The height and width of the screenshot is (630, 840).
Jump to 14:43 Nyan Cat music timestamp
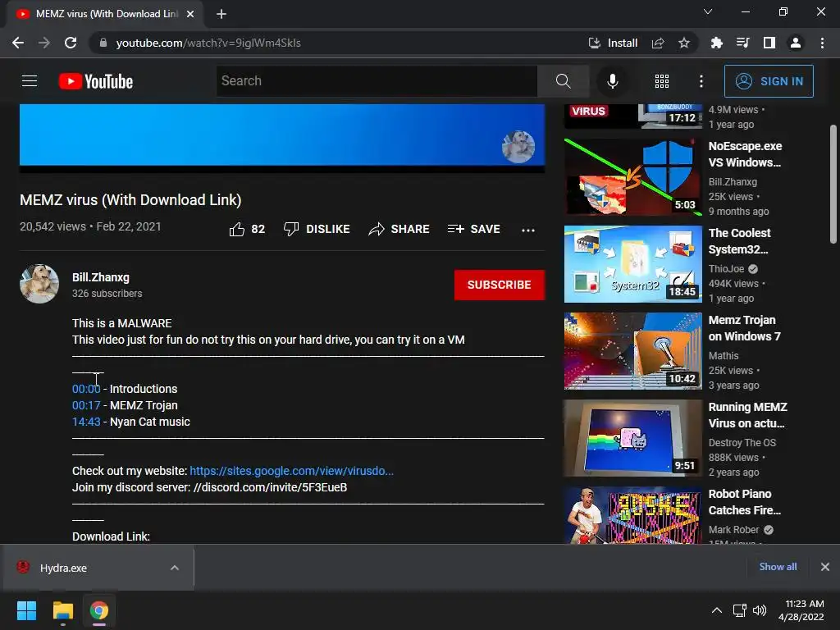pyautogui.click(x=86, y=422)
